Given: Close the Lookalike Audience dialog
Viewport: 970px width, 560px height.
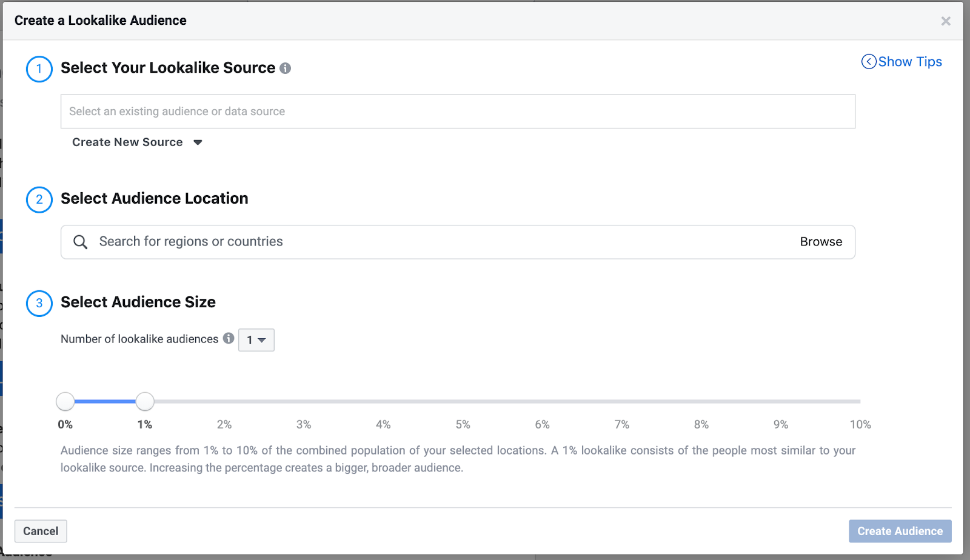Looking at the screenshot, I should pos(945,21).
